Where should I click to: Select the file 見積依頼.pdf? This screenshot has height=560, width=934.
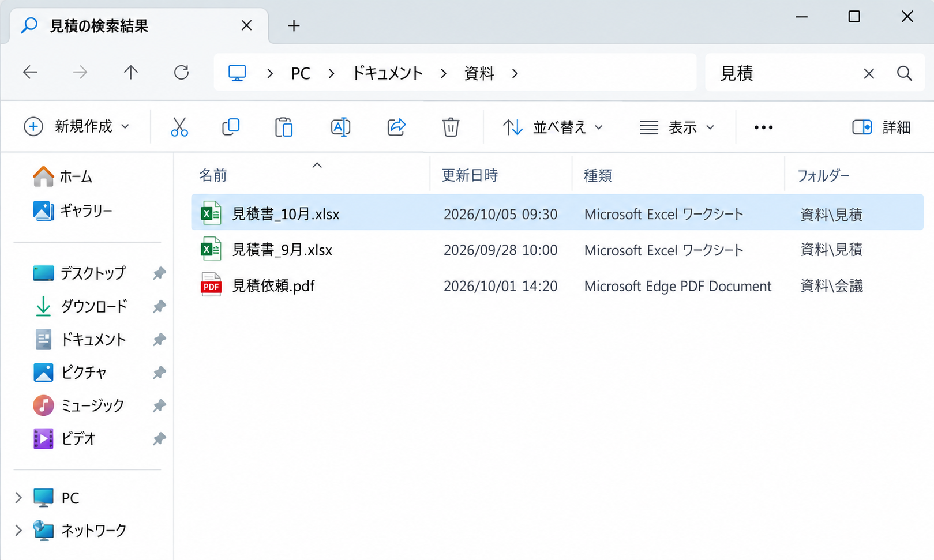click(557, 286)
